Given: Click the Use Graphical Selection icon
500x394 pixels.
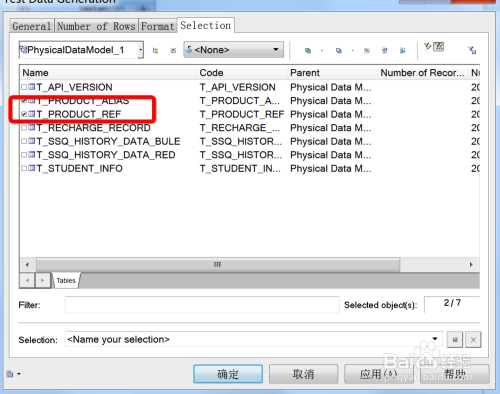Looking at the screenshot, I should coord(367,50).
